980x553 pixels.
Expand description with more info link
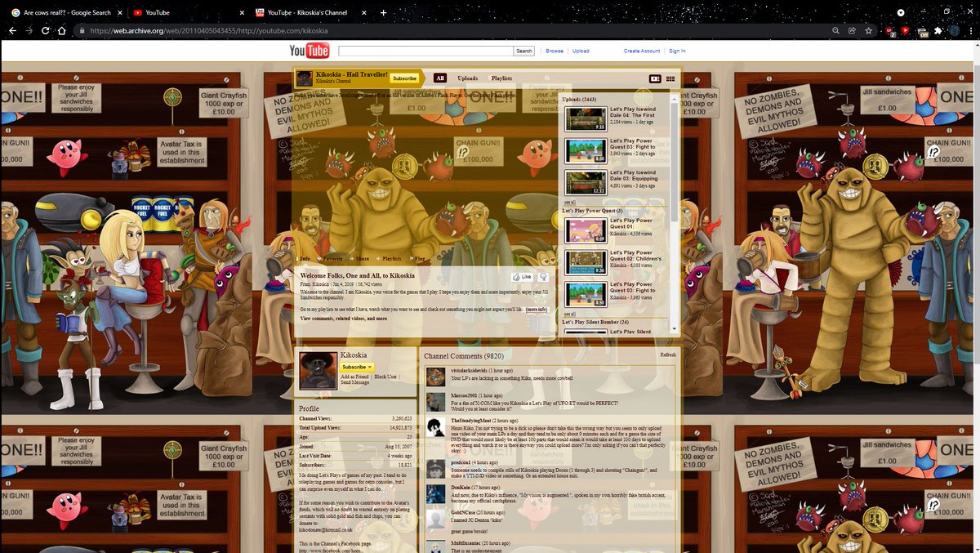click(x=537, y=310)
